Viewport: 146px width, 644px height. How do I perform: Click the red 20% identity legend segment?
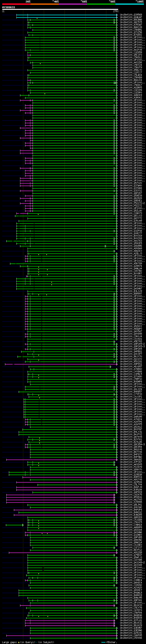16,4
